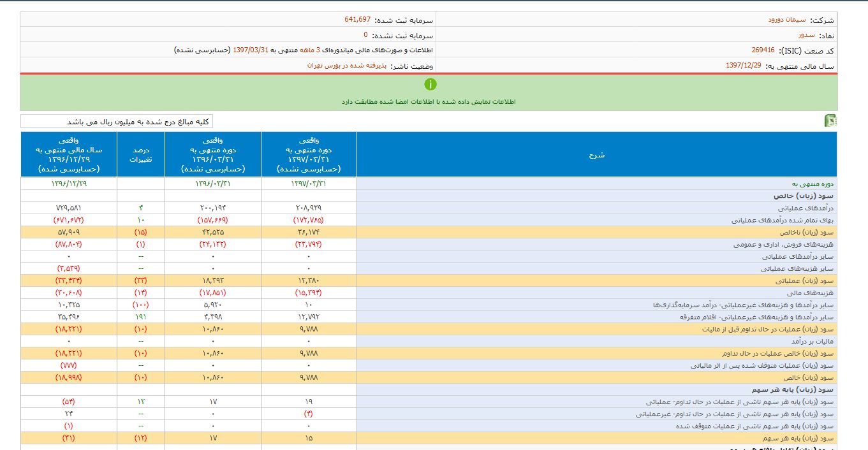Click the Excel export icon
Screen dimensions: 868x450
tap(830, 121)
